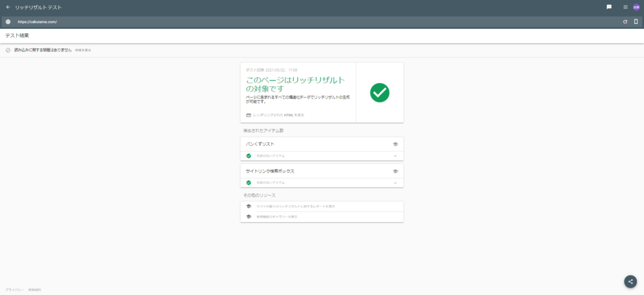The width and height of the screenshot is (644, 295).
Task: Click the globe icon in the URL bar
Action: coord(8,22)
